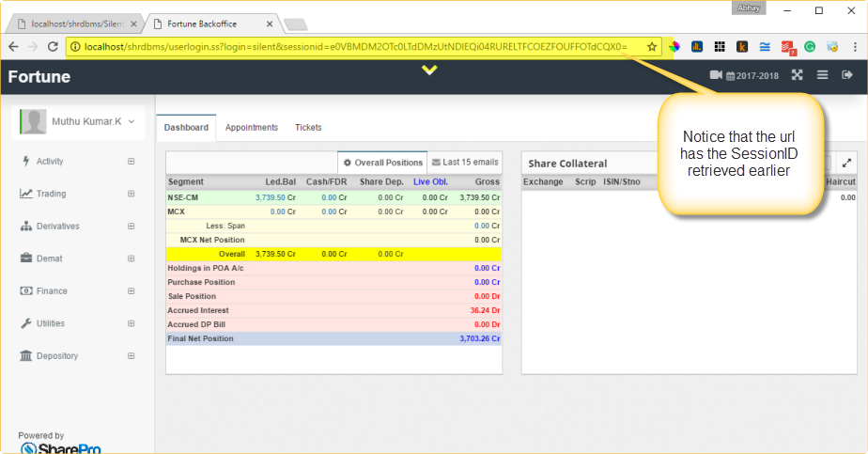Image resolution: width=868 pixels, height=454 pixels.
Task: Open the Chrome three-dot menu
Action: tap(853, 46)
